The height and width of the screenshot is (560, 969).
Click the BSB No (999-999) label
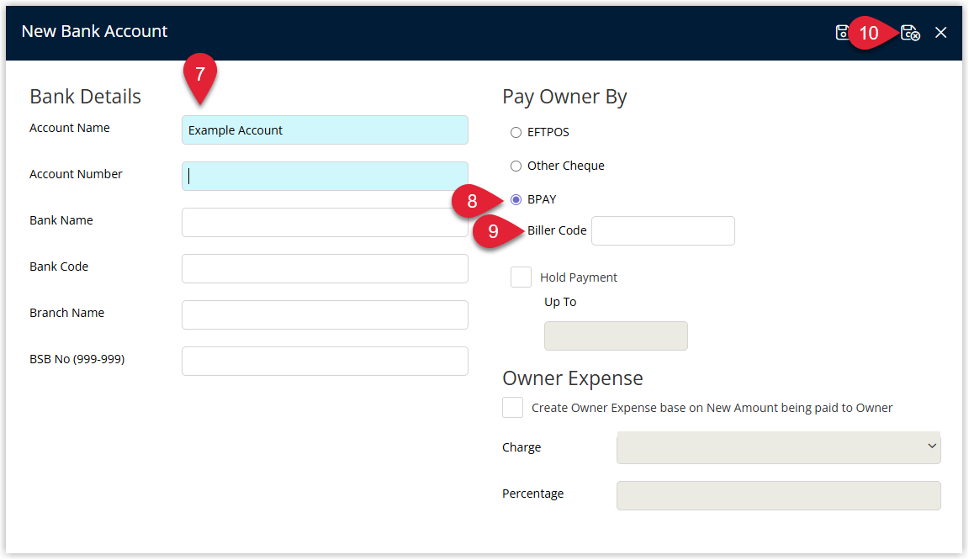[77, 359]
